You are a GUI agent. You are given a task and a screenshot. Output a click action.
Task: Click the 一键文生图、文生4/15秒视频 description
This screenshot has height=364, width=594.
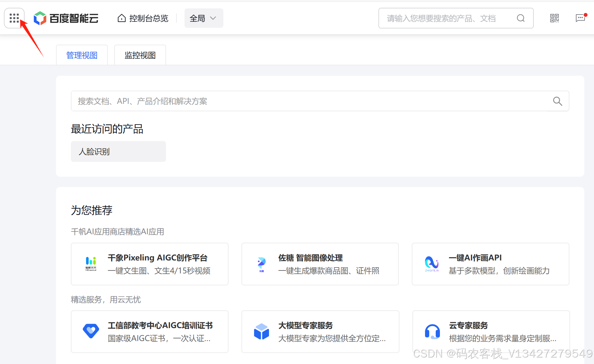(x=159, y=270)
